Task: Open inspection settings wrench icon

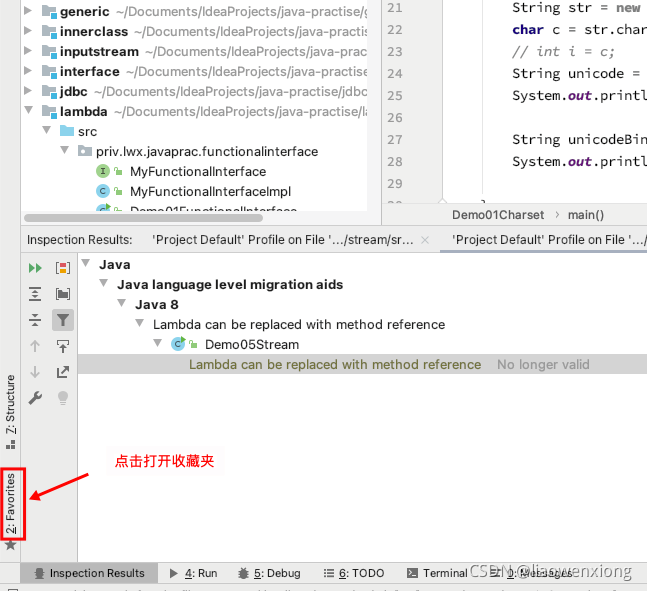Action: [35, 398]
